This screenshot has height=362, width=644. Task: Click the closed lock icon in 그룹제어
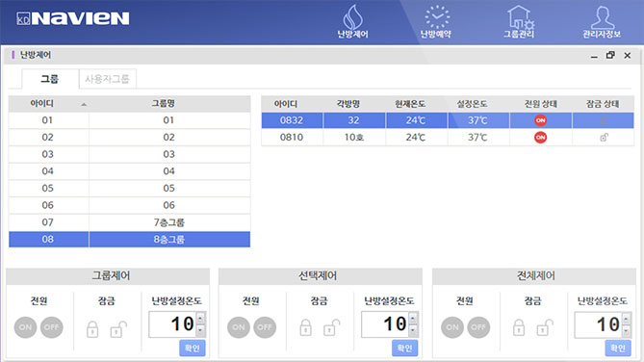tap(92, 328)
